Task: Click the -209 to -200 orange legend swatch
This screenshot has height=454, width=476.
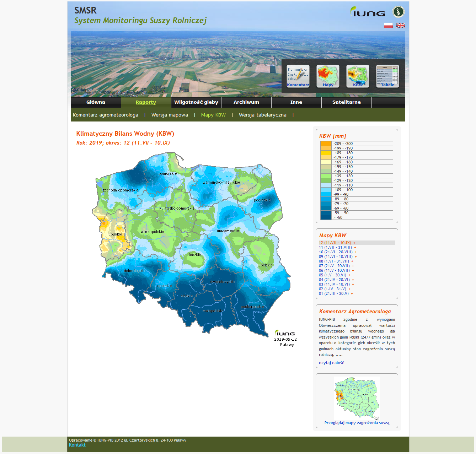Action: [326, 144]
